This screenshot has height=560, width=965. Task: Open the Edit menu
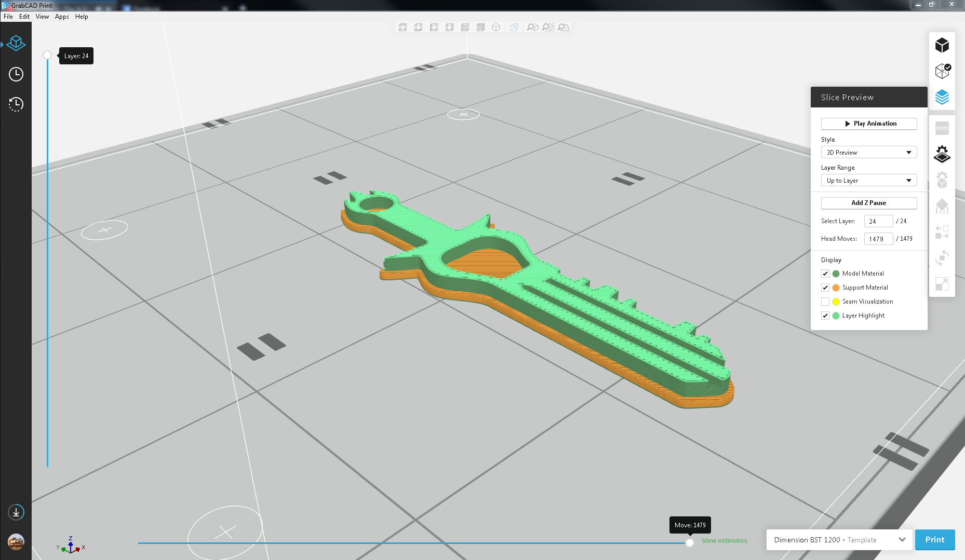(24, 17)
